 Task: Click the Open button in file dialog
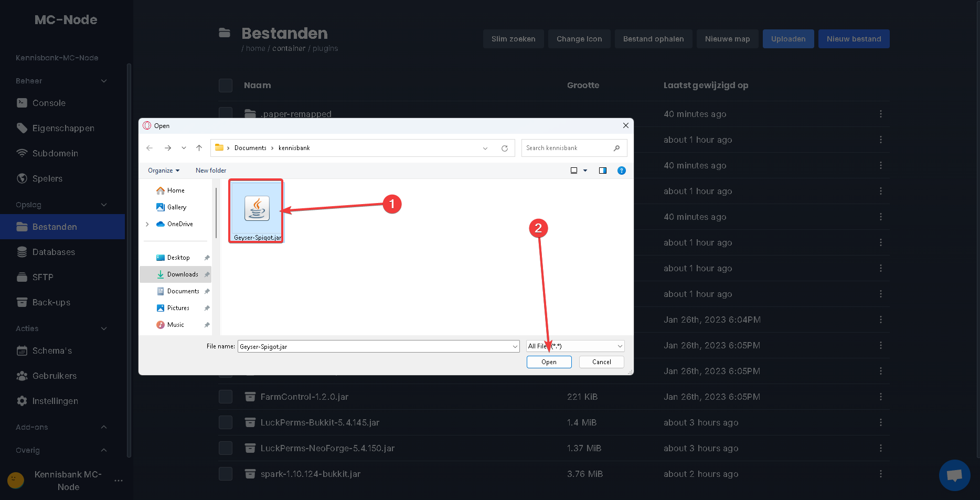[549, 362]
